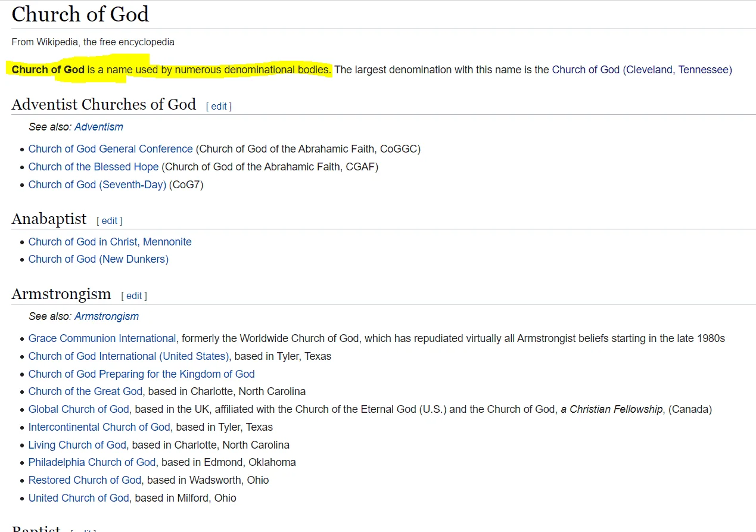This screenshot has height=532, width=756.
Task: Open Church of God in Christ, Mennonite
Action: [x=110, y=242]
